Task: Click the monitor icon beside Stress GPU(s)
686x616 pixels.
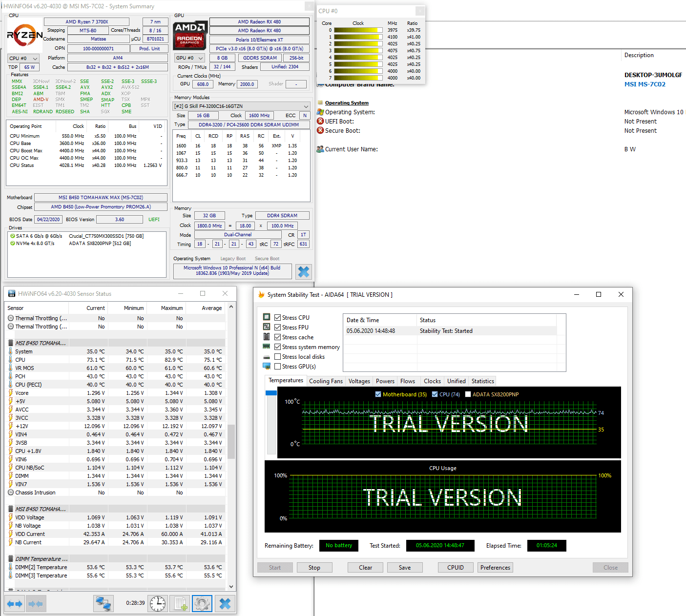Action: [x=267, y=366]
